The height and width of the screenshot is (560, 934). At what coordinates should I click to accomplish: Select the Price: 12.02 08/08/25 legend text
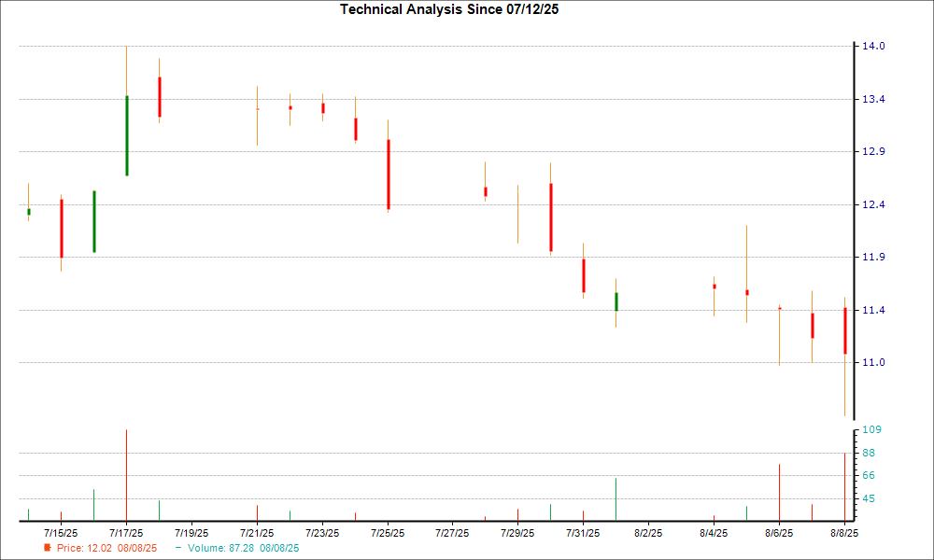106,548
